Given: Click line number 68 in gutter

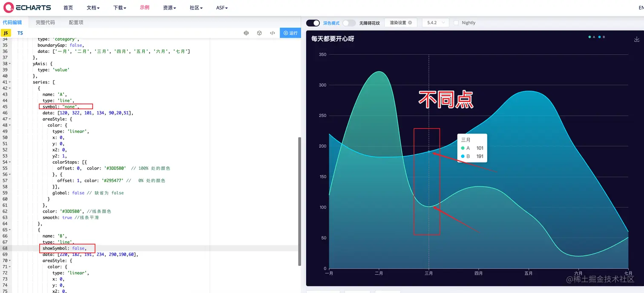Looking at the screenshot, I should click(5, 248).
